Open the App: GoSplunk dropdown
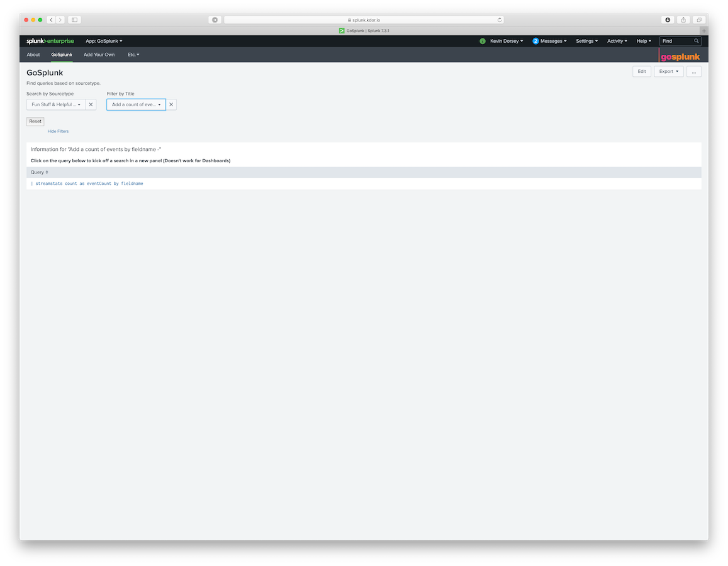 104,41
